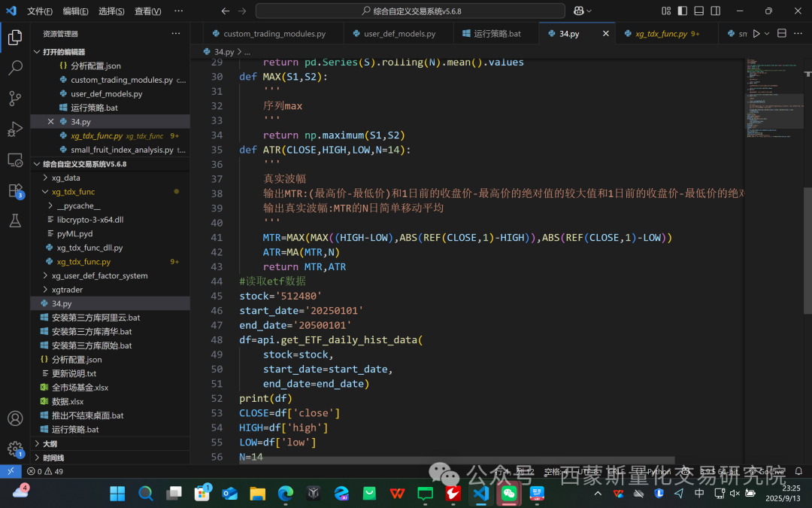Open the overflow menu ellipsis in menu bar
Screen dimensions: 812x508
179,11
